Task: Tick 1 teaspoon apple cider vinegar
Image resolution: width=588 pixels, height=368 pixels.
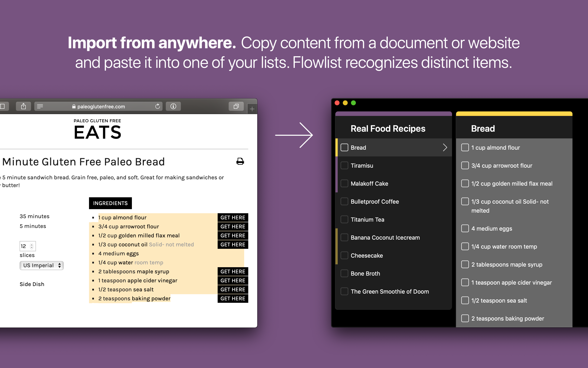Action: (x=465, y=283)
